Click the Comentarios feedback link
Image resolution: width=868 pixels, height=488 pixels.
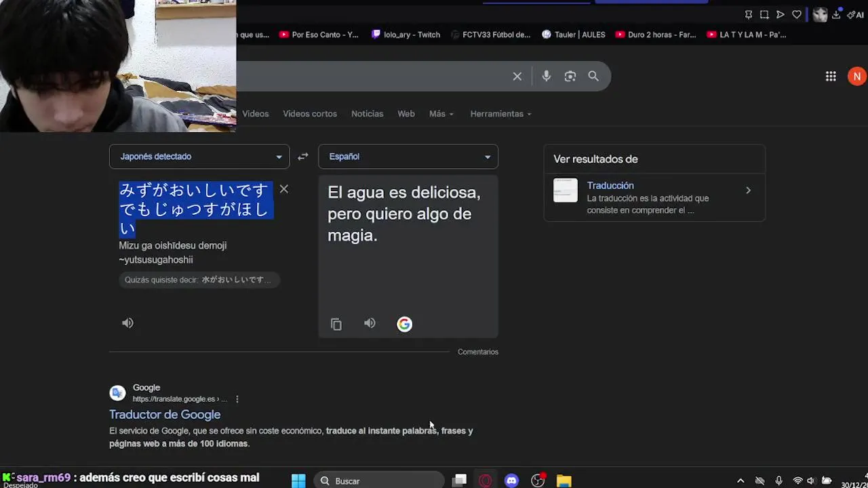tap(478, 352)
